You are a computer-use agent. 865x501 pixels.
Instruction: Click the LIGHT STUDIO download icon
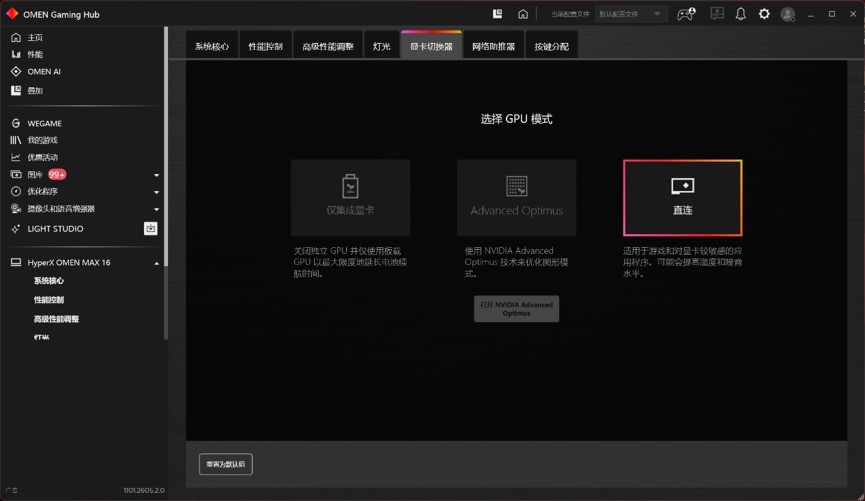[x=151, y=228]
